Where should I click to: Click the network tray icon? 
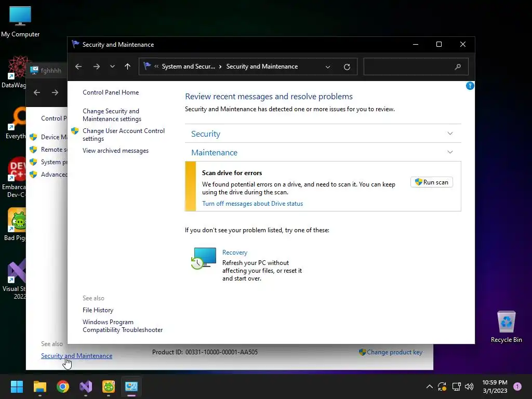(456, 387)
